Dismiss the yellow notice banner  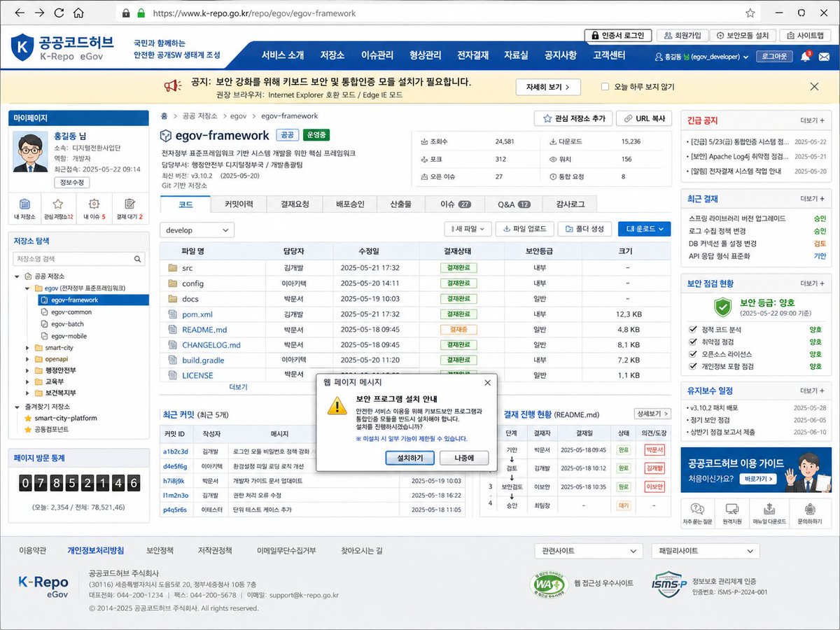coord(814,87)
